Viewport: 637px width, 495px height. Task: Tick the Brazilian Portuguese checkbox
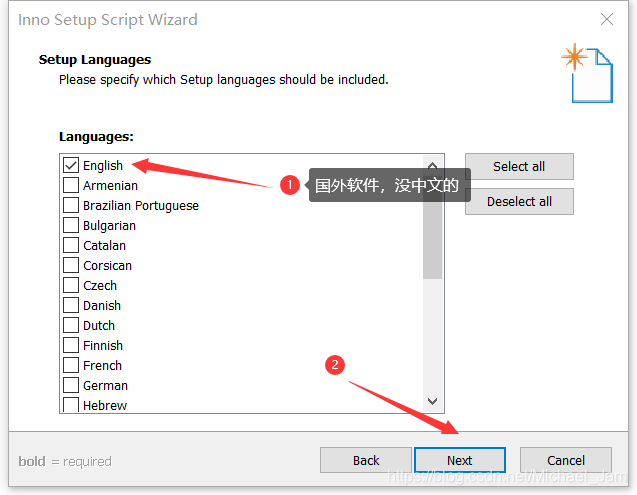tap(71, 205)
